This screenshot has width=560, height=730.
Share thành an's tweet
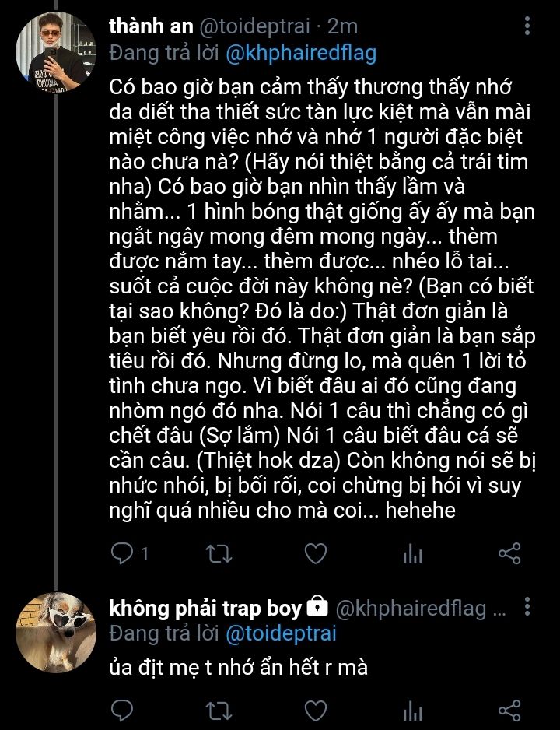(x=509, y=553)
